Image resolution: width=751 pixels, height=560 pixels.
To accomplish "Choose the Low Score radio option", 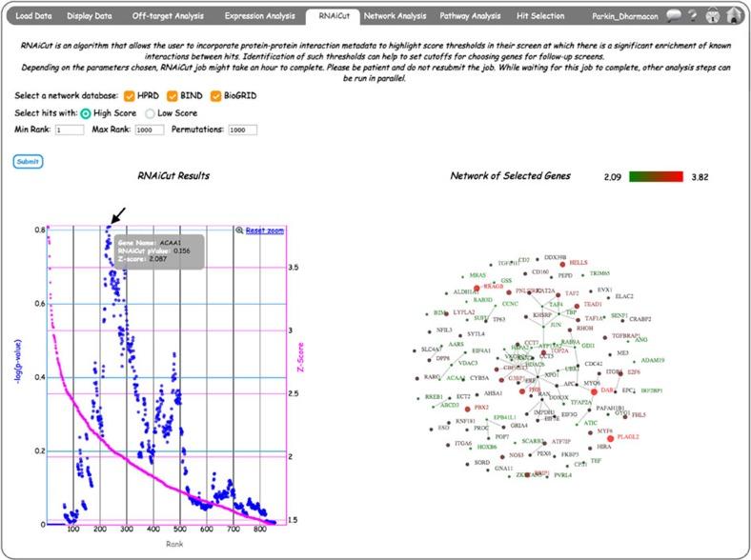I will pyautogui.click(x=150, y=112).
